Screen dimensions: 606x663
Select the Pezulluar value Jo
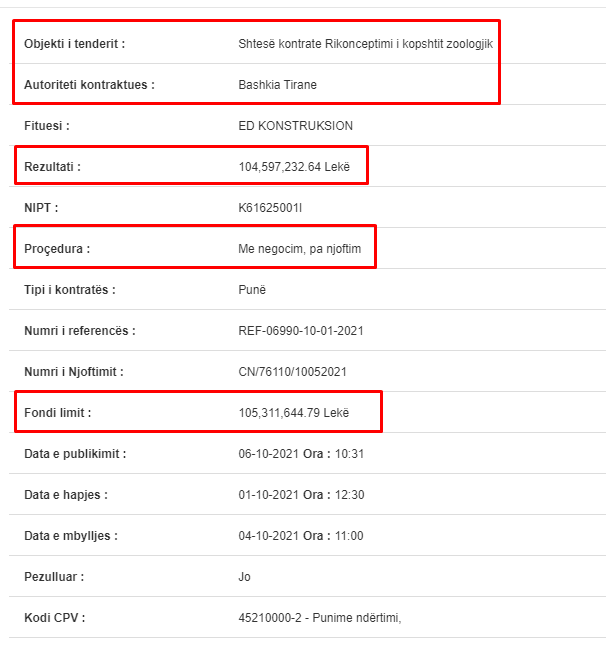(244, 577)
